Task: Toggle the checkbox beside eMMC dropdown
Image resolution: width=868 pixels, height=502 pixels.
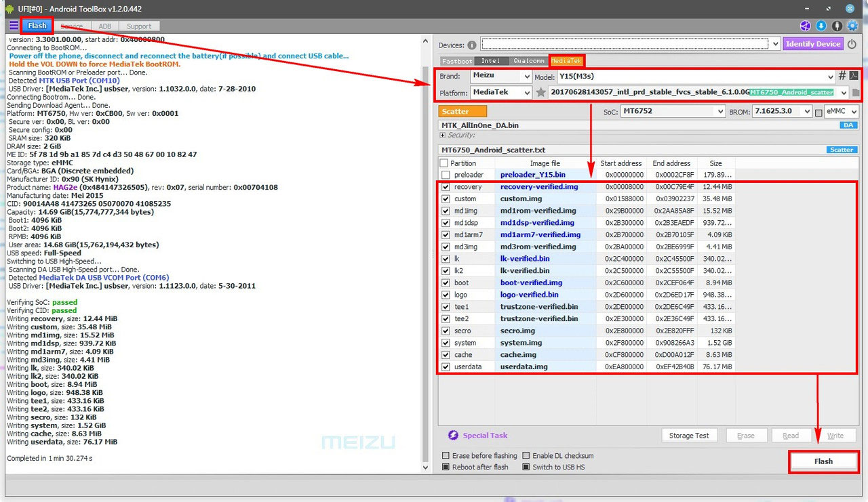Action: [x=818, y=112]
